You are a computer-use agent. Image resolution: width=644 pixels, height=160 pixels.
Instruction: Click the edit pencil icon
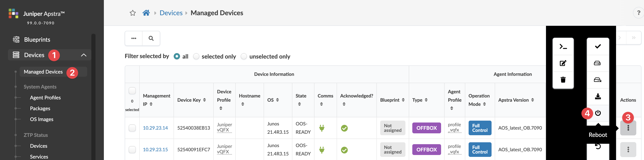tap(563, 63)
